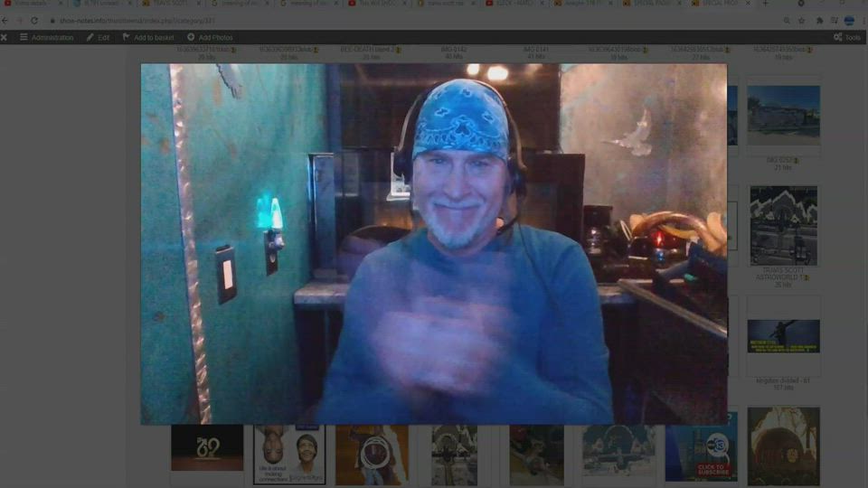Click the Edit pencil icon

tap(90, 37)
